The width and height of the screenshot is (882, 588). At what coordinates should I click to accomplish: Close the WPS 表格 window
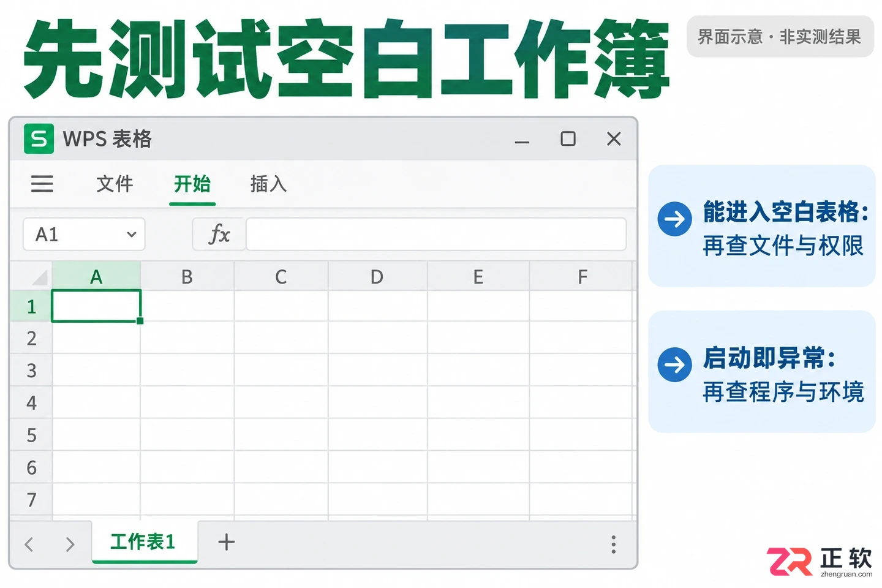(614, 138)
